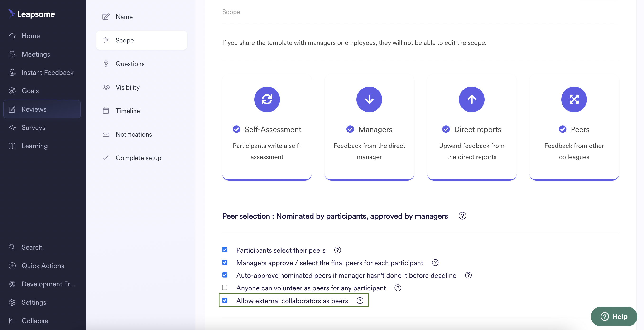
Task: Open Meetings calendar icon
Action: [12, 54]
